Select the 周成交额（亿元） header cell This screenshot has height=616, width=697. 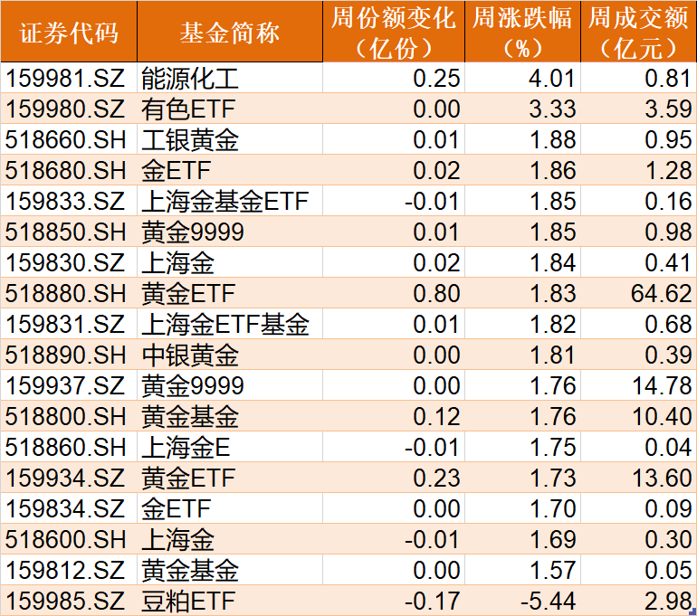click(638, 32)
